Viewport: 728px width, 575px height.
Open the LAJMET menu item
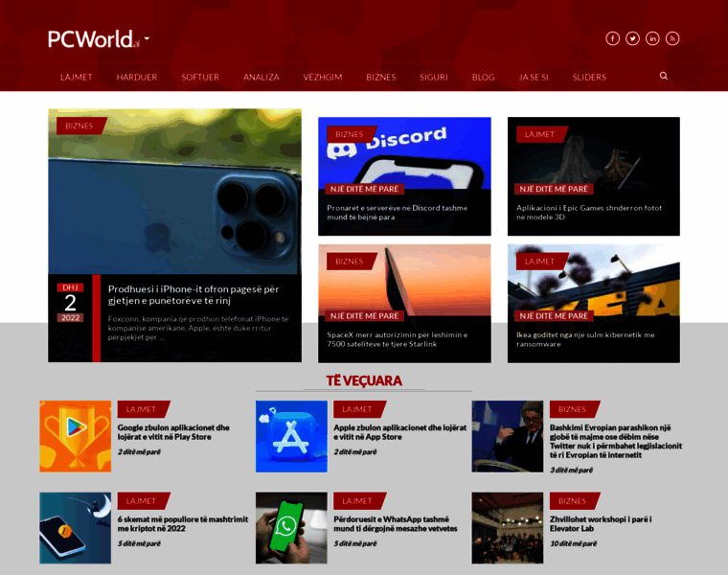click(76, 77)
